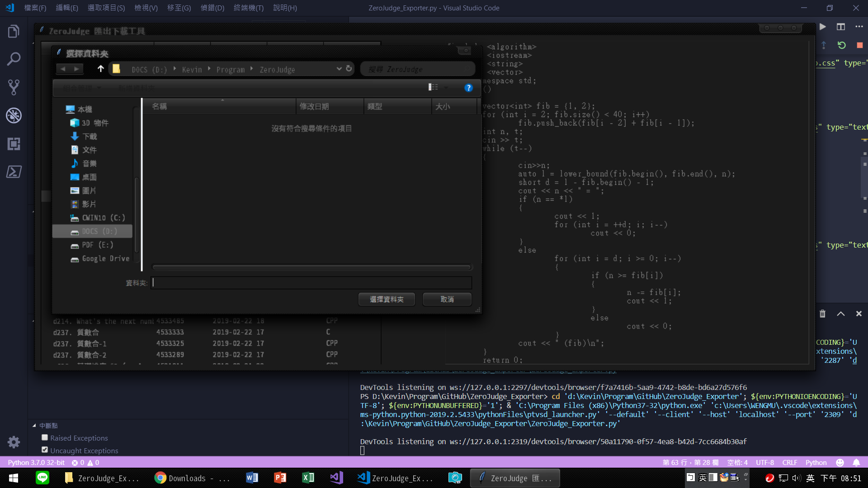The height and width of the screenshot is (488, 868).
Task: Select DOCS (D:) in folder tree
Action: click(x=99, y=231)
